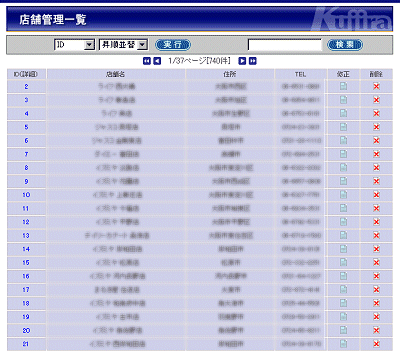Viewport: 400px width, 361px height.
Task: Edit the store with ID 3
Action: [x=343, y=100]
